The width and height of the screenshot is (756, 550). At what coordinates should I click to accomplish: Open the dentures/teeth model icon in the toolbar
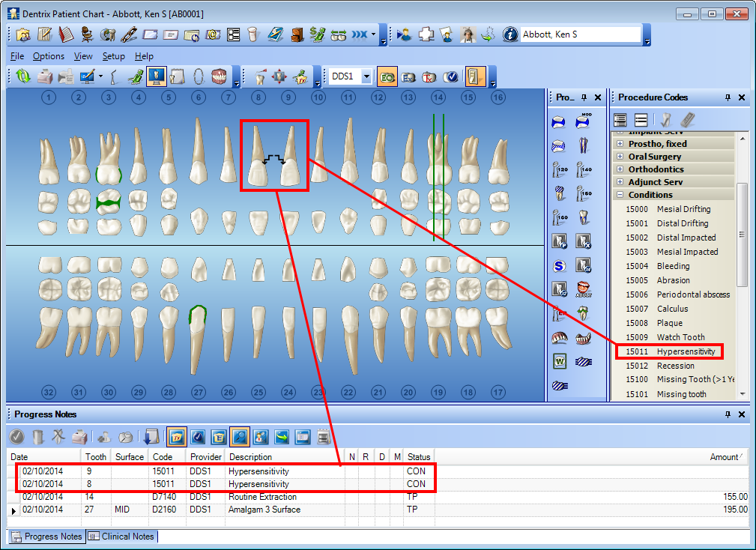[219, 76]
